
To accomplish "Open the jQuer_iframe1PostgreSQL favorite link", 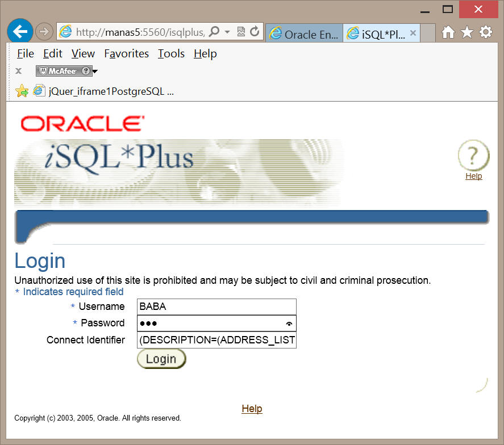I will (103, 91).
